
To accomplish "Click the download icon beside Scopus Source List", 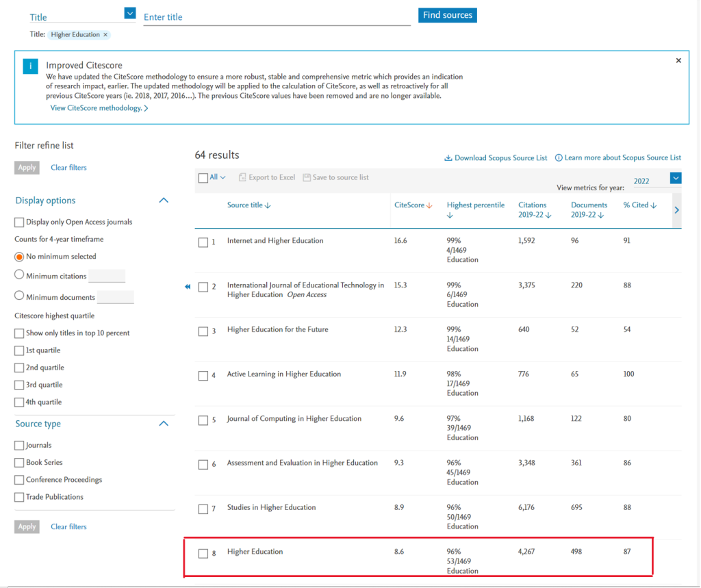I will (448, 158).
